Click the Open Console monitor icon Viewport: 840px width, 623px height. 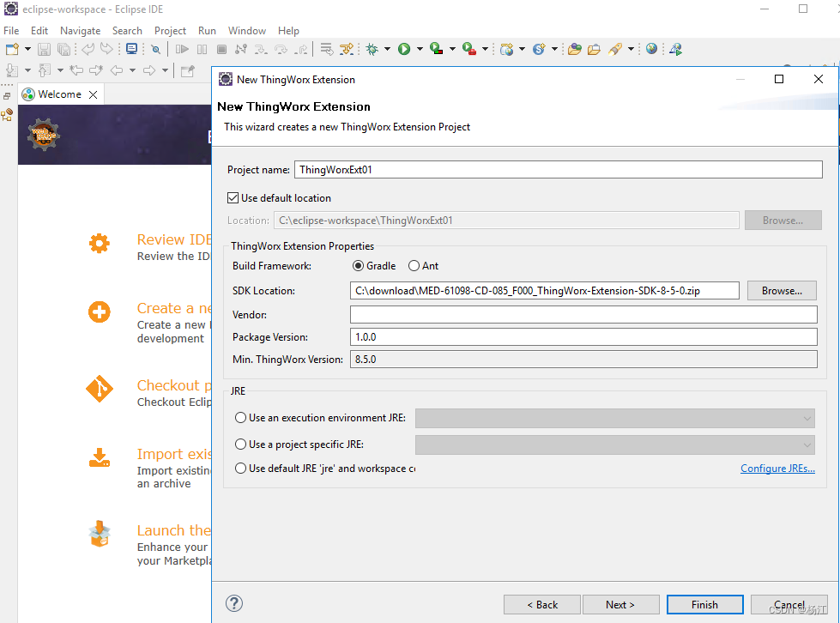tap(131, 49)
